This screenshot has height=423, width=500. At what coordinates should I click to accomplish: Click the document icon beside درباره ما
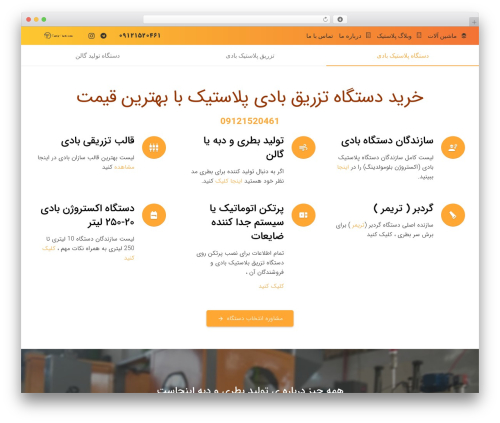point(368,35)
